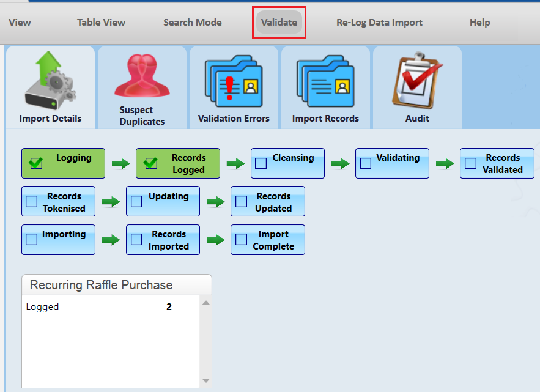Click the Validate menu button
This screenshot has width=540, height=392.
coord(279,23)
